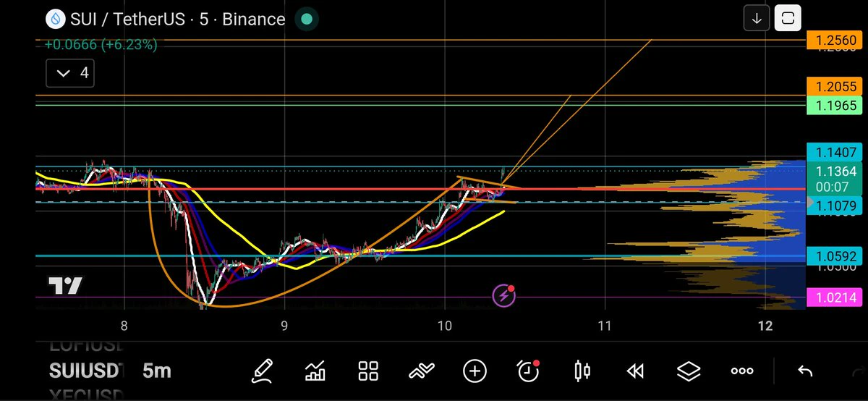868x401 pixels.
Task: Click the 9 time axis label
Action: [284, 326]
